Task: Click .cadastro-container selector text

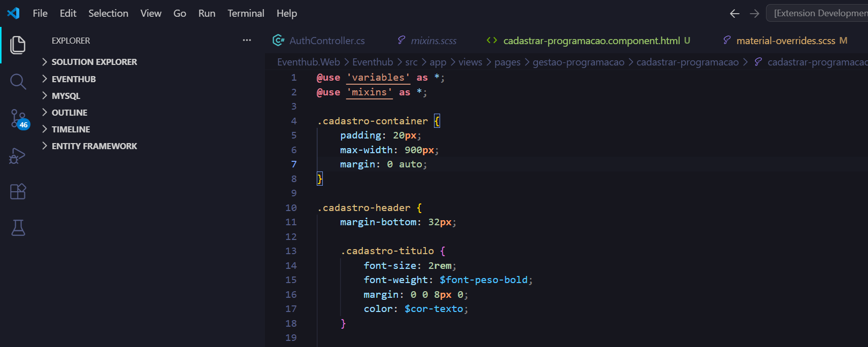Action: point(373,121)
